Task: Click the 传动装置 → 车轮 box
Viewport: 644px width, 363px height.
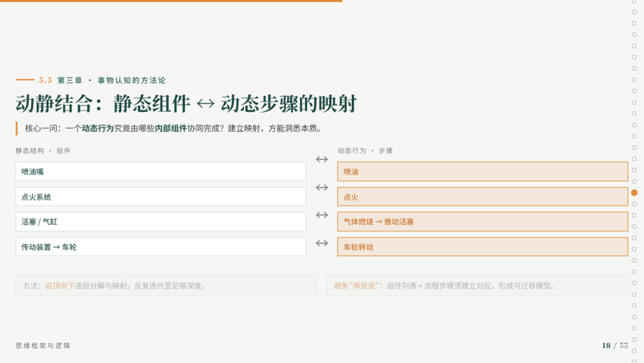Action: tap(161, 247)
